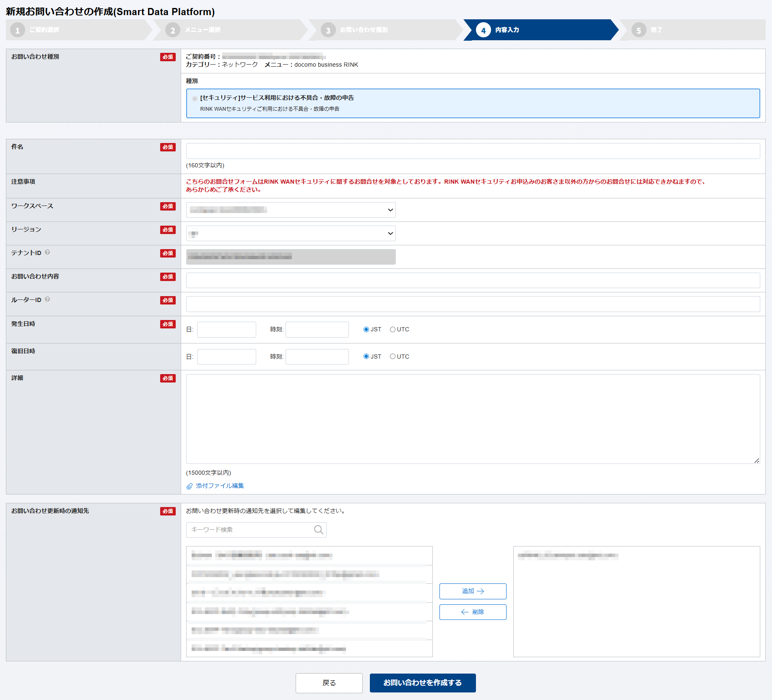Select UTC for 発生日時
Viewport: 772px width, 700px height.
pyautogui.click(x=392, y=330)
